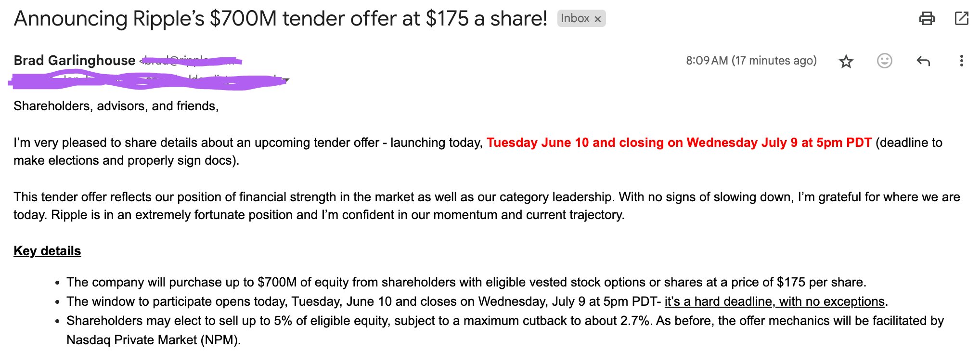
Task: Click the 8:09 AM timestamp
Action: point(751,61)
